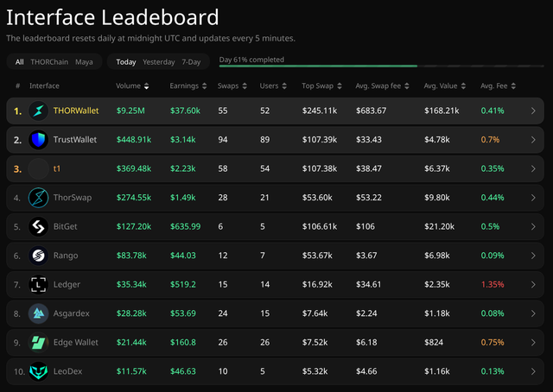Filter leaderboard by THORChain

click(x=49, y=62)
